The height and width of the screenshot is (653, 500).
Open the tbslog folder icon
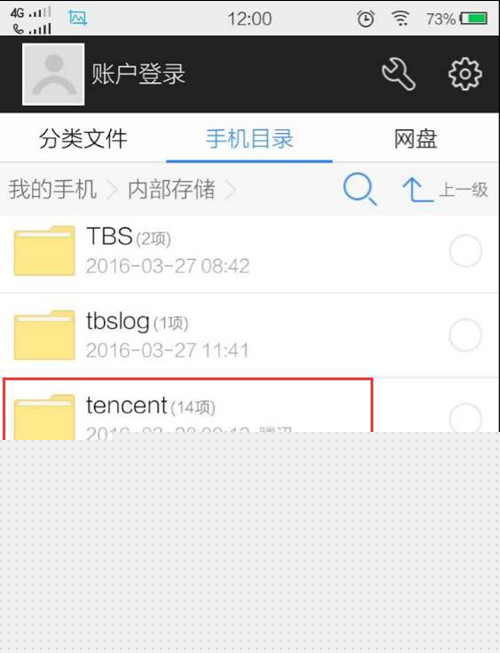pos(44,335)
